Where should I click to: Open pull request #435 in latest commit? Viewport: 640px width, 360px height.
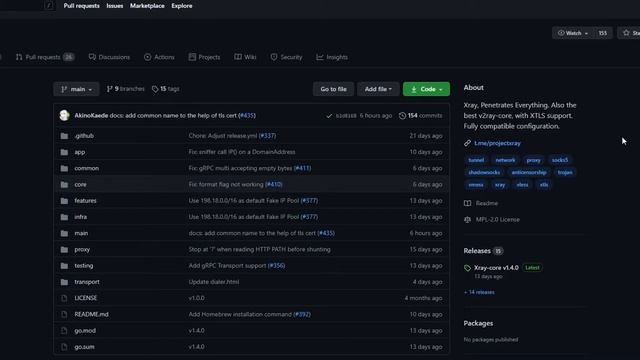point(247,116)
